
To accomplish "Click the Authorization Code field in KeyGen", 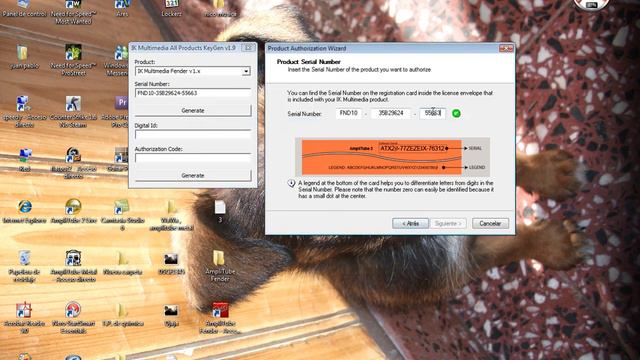I will [x=193, y=158].
